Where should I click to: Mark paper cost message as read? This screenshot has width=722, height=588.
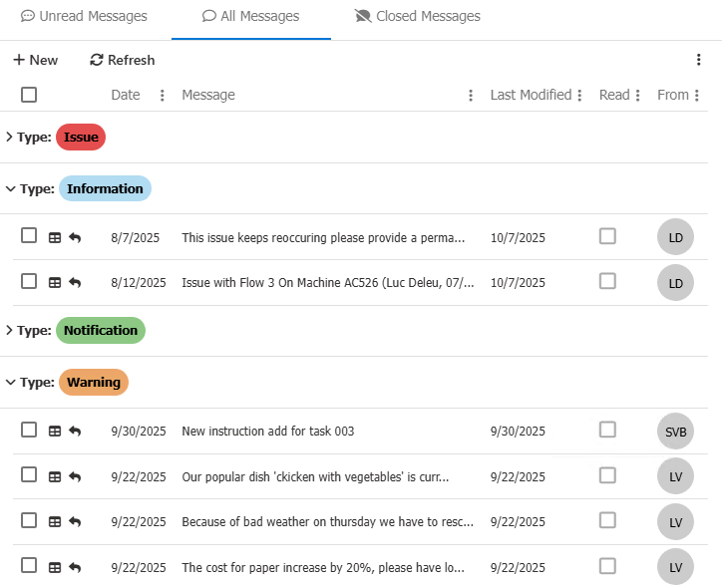pyautogui.click(x=607, y=566)
